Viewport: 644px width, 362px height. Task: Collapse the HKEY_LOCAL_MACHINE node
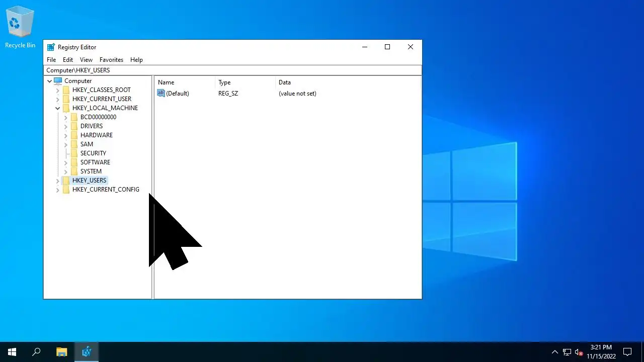(x=57, y=108)
